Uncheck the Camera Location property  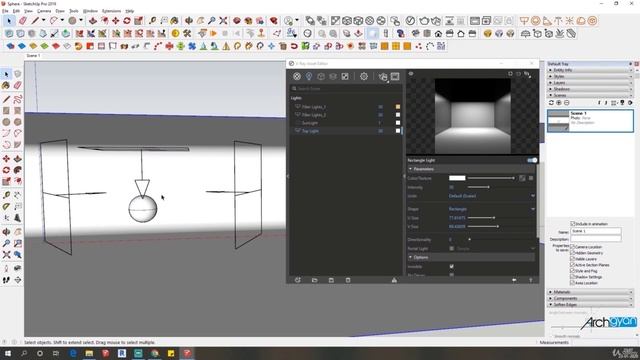(x=572, y=247)
